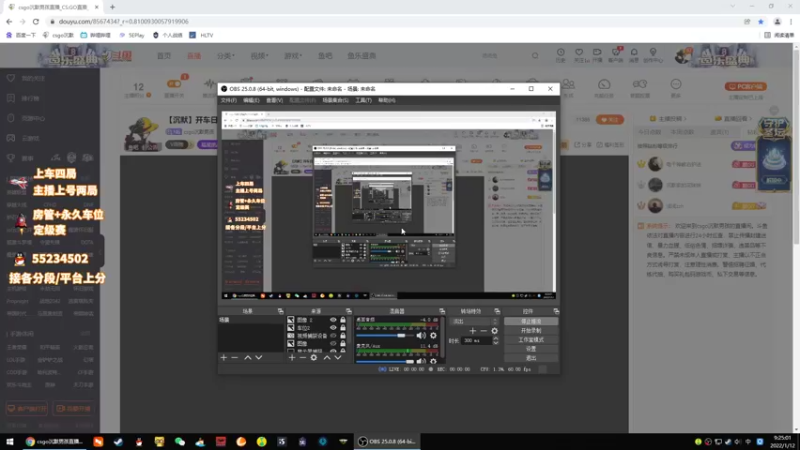Bookmark this page with Chrome star icon
This screenshot has width=800, height=450.
click(761, 21)
